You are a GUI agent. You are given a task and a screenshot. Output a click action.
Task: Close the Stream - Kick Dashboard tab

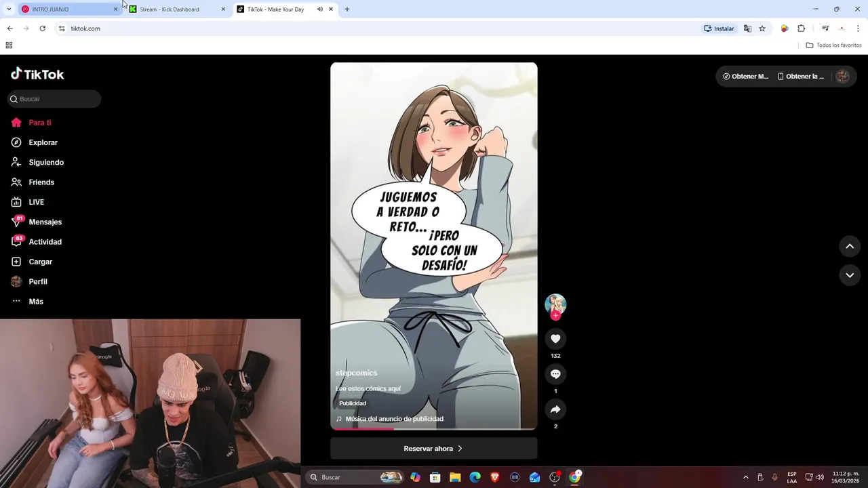pyautogui.click(x=223, y=9)
